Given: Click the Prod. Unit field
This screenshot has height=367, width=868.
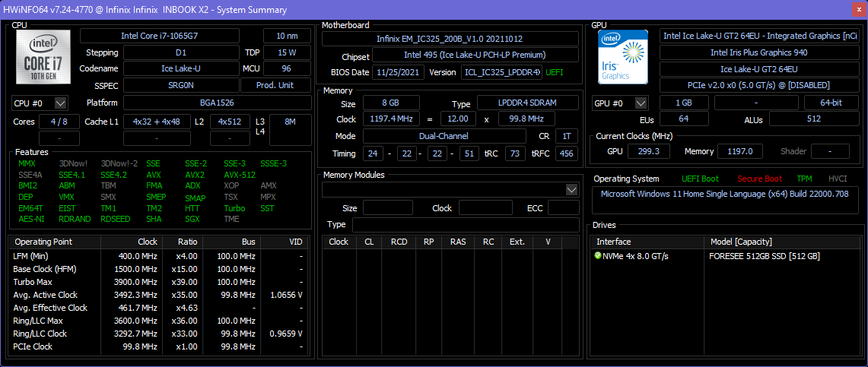Looking at the screenshot, I should (275, 86).
